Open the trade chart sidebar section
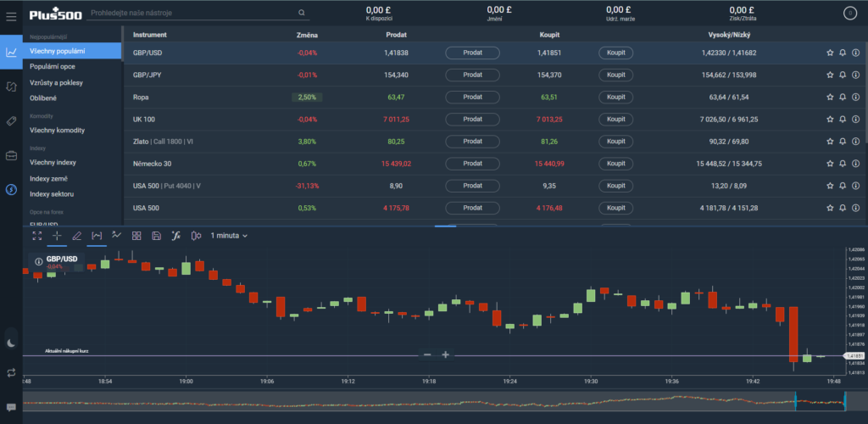The image size is (868, 424). [11, 52]
